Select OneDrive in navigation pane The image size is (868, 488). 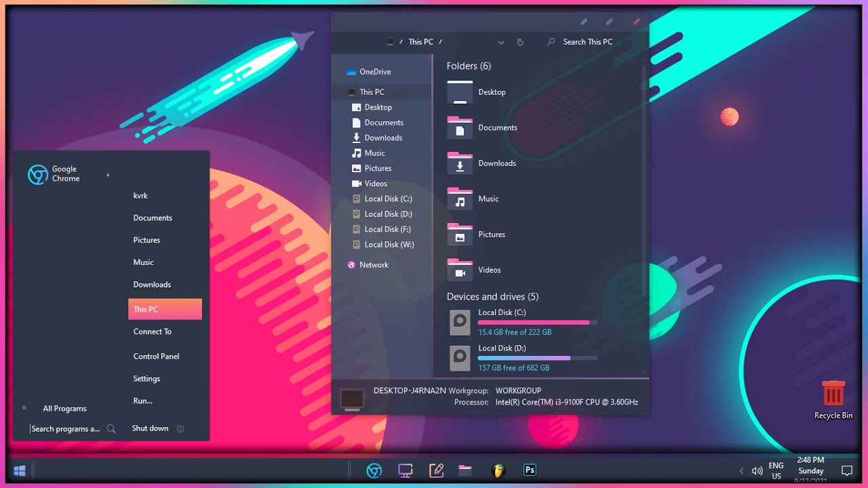pyautogui.click(x=375, y=72)
